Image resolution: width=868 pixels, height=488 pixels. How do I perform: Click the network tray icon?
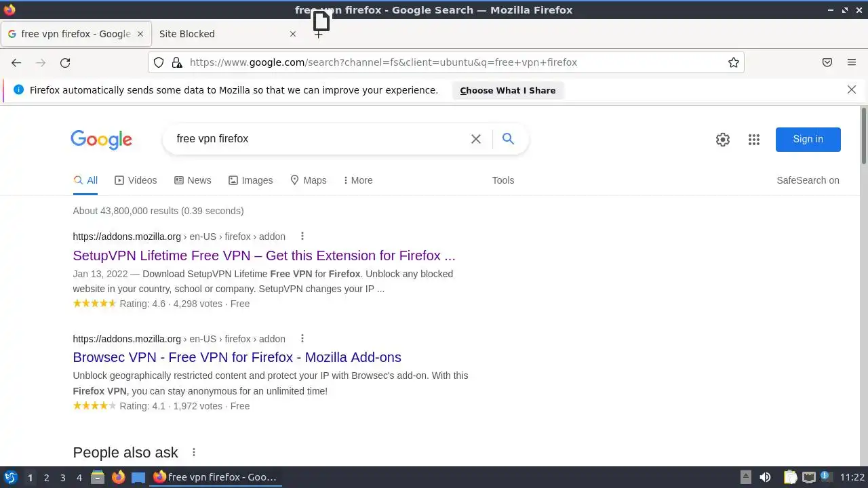808,477
